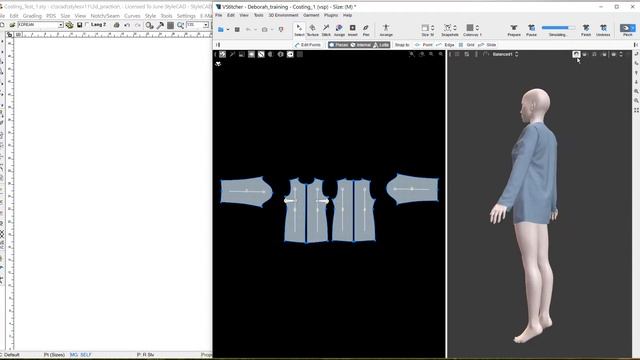Toggle snap to Grid
This screenshot has height=360, width=640.
point(467,45)
